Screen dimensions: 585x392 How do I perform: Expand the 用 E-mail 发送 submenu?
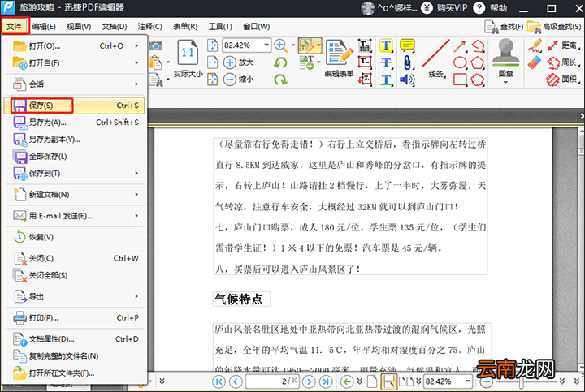[x=75, y=216]
